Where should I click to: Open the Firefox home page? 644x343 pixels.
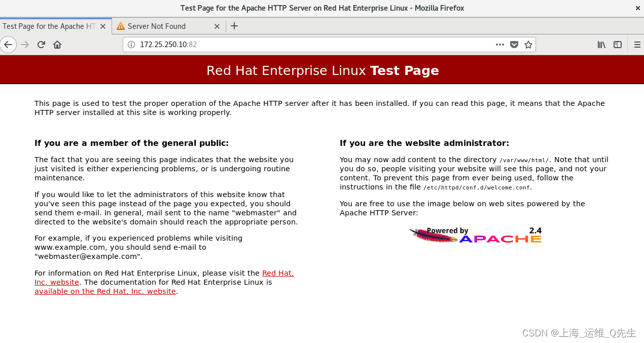click(x=57, y=45)
